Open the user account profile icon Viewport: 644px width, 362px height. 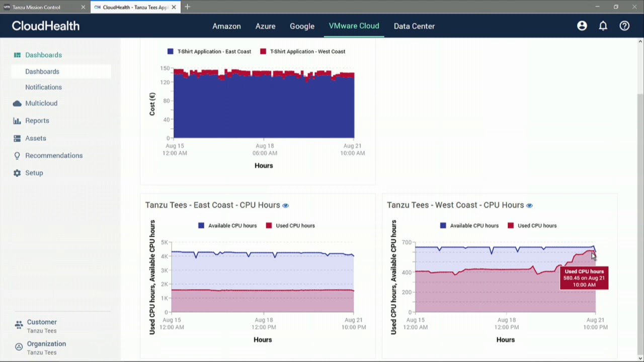tap(582, 26)
